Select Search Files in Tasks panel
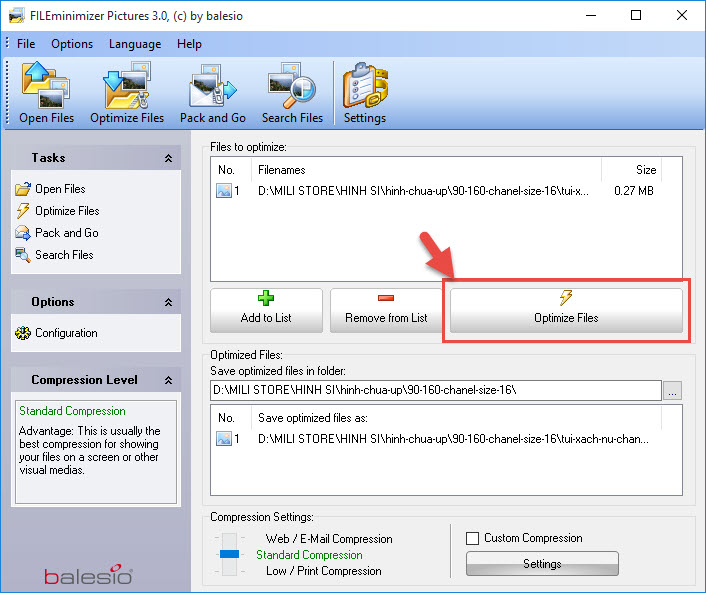706x593 pixels. click(x=54, y=255)
